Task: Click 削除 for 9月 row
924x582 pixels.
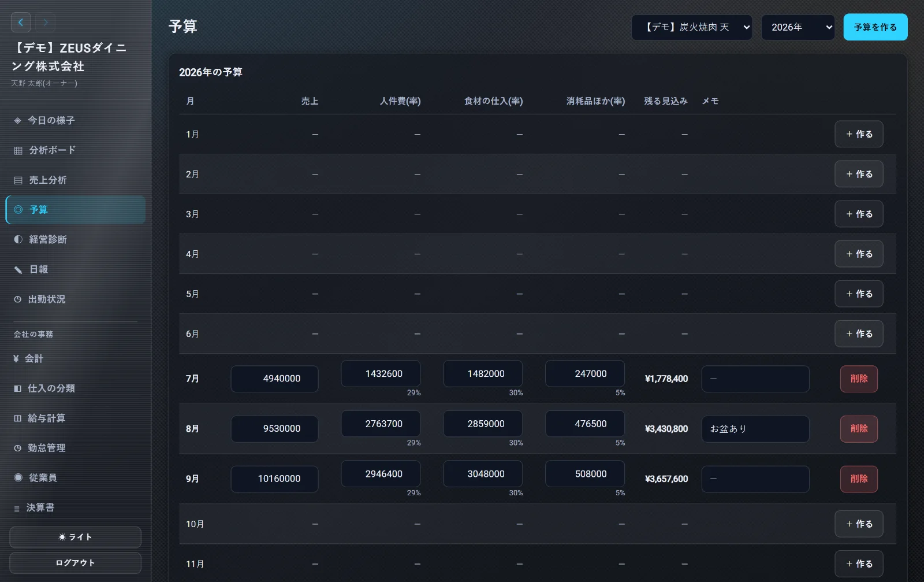Action: (859, 479)
